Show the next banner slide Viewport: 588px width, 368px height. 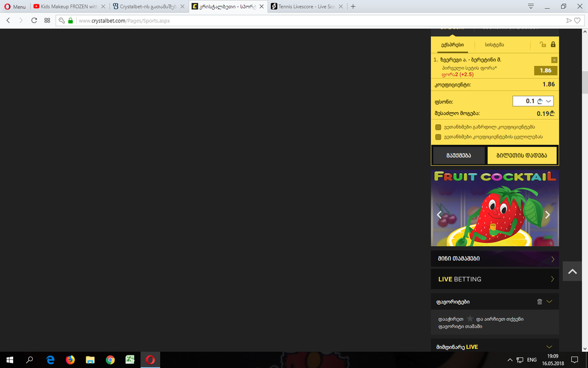click(x=547, y=214)
